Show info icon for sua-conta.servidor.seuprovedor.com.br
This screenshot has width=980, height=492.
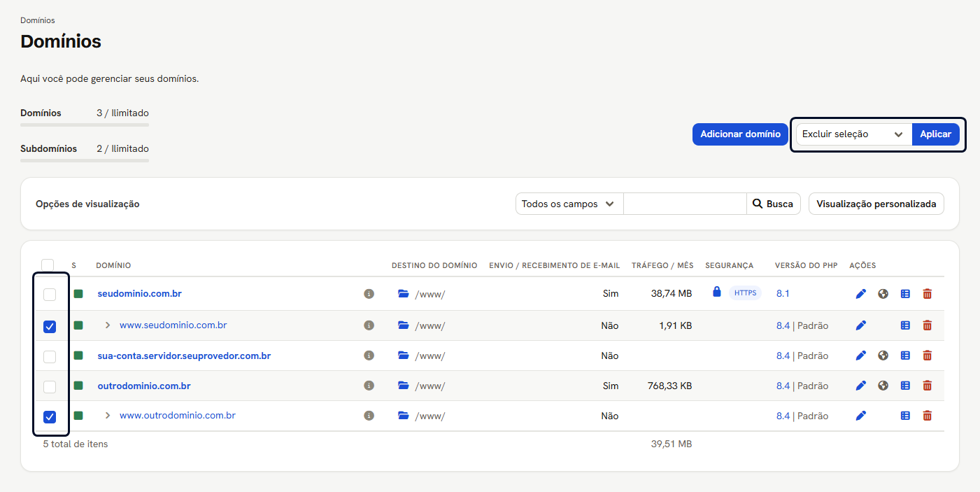click(369, 356)
